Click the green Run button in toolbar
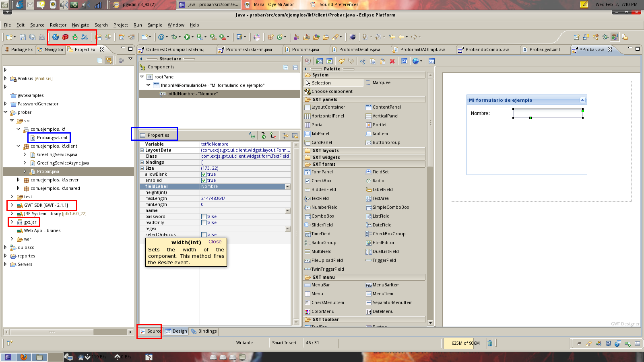 pos(187,37)
